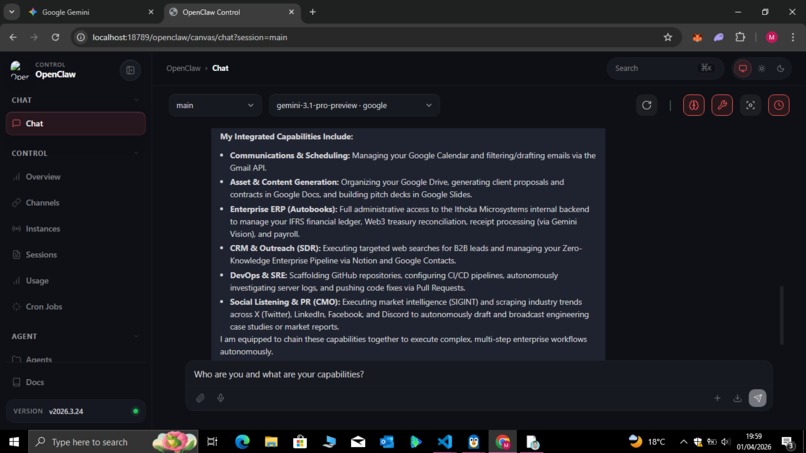
Task: Open the MetaMask fox extension
Action: 697,37
